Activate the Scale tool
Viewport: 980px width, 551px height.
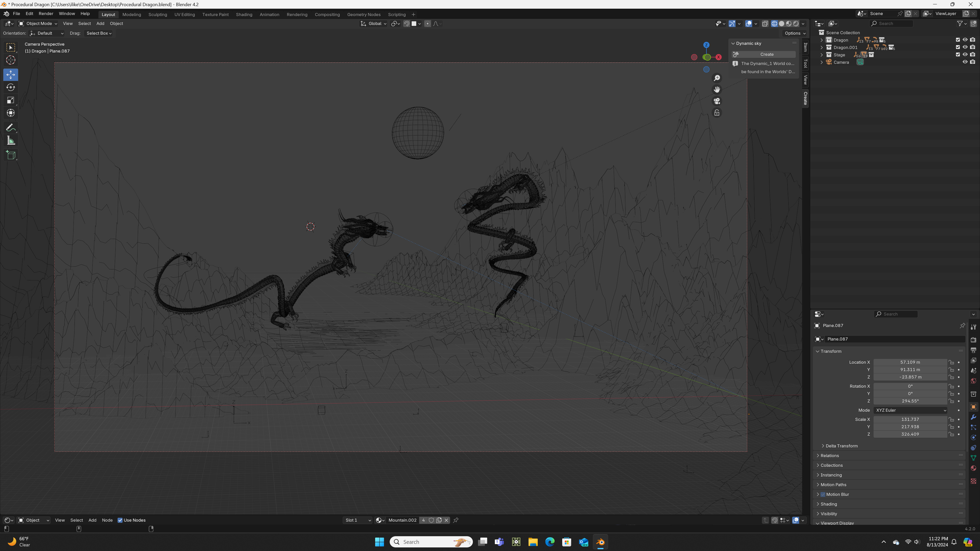(x=11, y=101)
